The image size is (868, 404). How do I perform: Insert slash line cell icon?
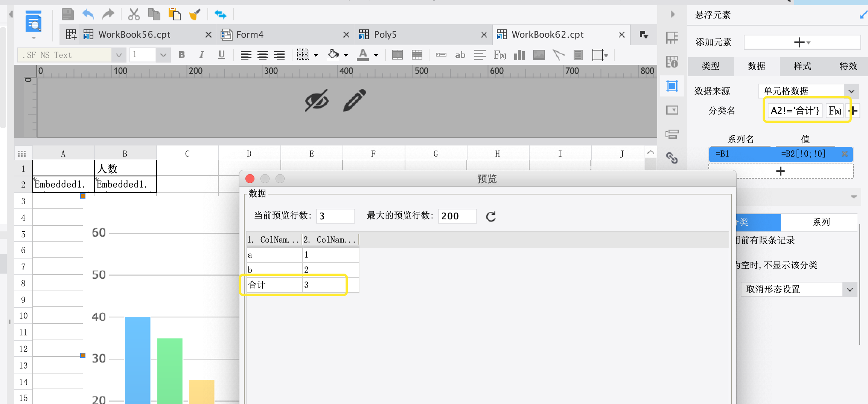559,55
